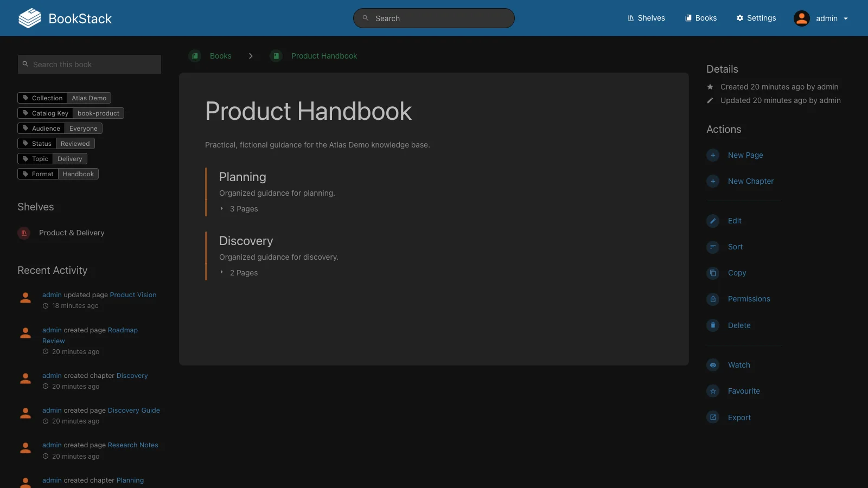Viewport: 868px width, 488px height.
Task: Click the Export action label
Action: click(x=739, y=418)
